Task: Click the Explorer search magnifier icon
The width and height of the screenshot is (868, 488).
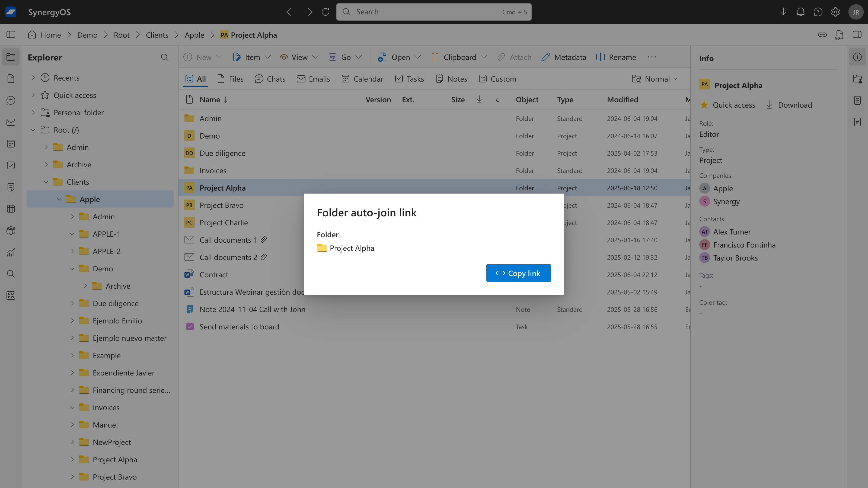Action: [x=164, y=57]
